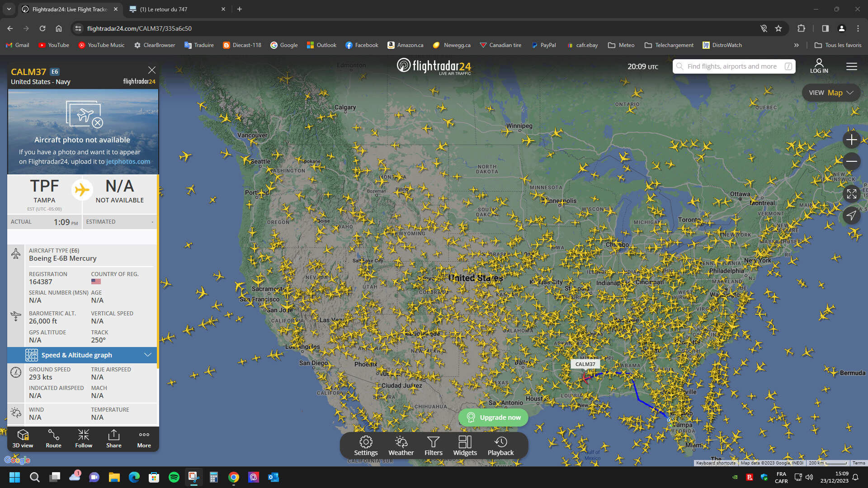Open taskbar Search
The width and height of the screenshot is (868, 488).
click(x=35, y=477)
